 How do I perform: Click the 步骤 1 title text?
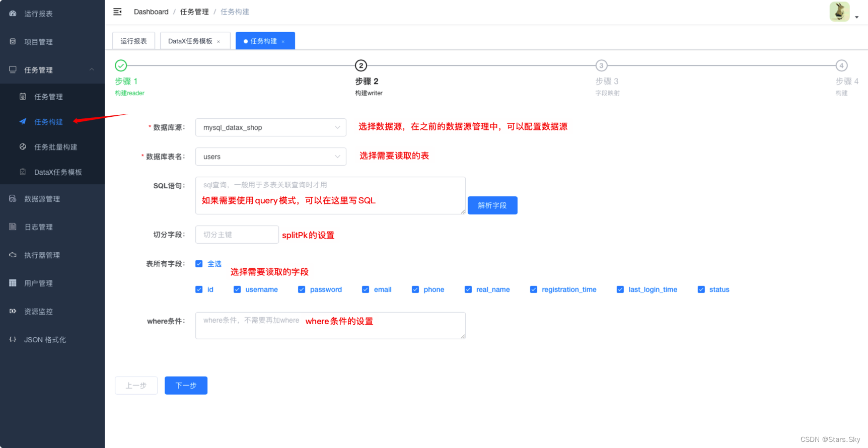[126, 81]
